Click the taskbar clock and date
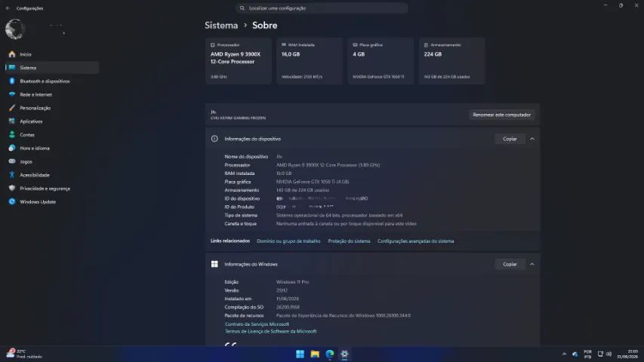 pyautogui.click(x=628, y=354)
